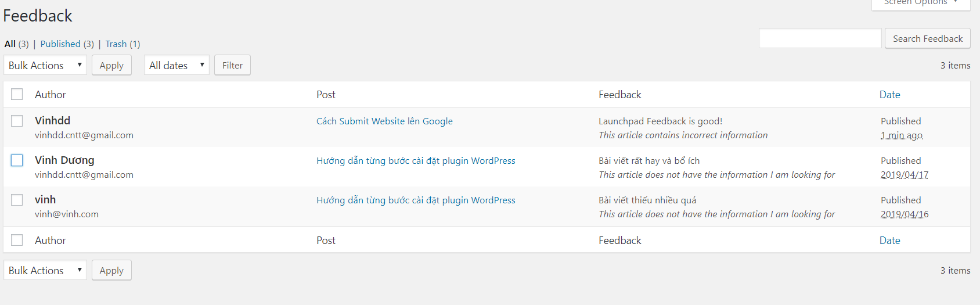Expand the bottom Bulk Actions dropdown
Viewport: 980px width, 305px height.
click(45, 270)
